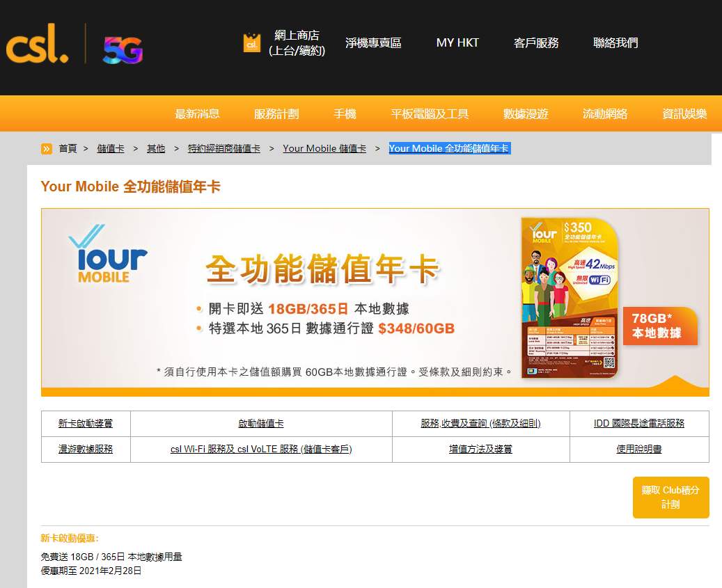Open IDD 國際長途電話服務 link

point(639,423)
